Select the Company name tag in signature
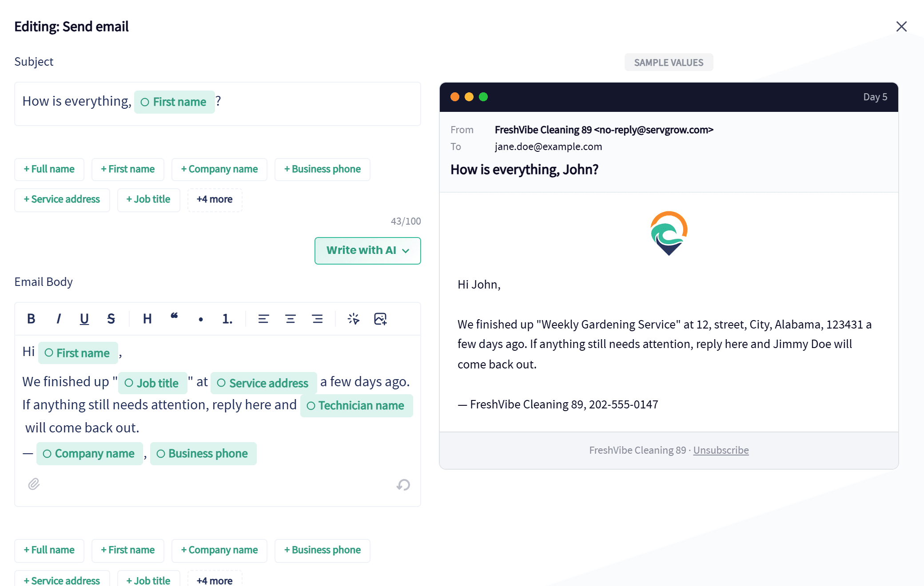This screenshot has width=924, height=586. click(90, 454)
